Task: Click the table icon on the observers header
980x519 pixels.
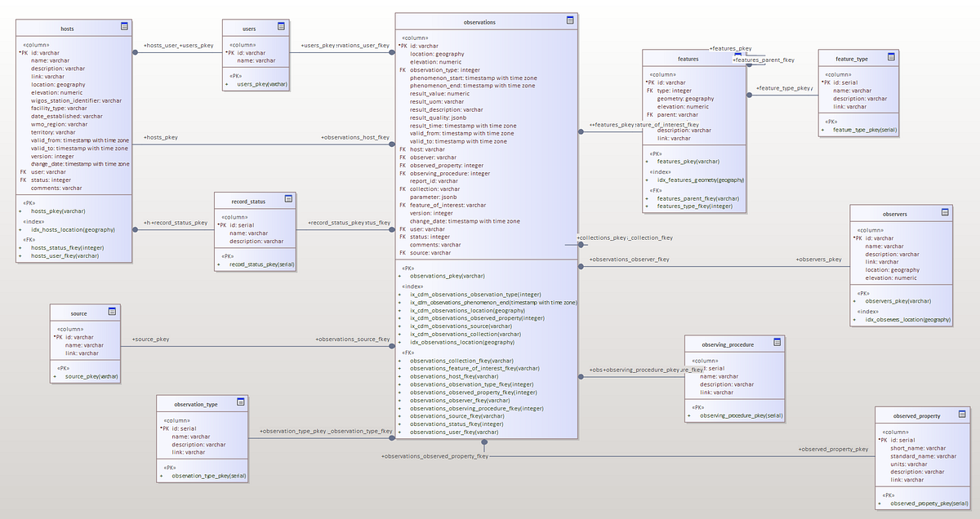Action: point(945,213)
